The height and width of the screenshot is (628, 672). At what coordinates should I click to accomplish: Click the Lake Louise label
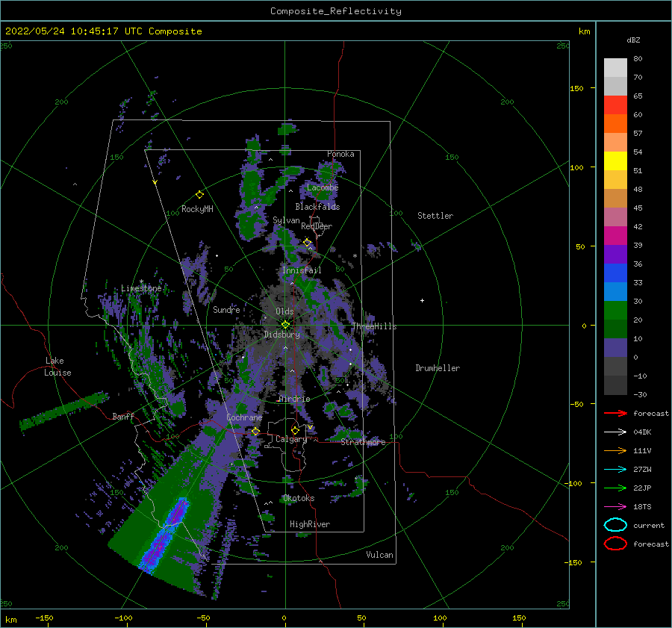57,367
